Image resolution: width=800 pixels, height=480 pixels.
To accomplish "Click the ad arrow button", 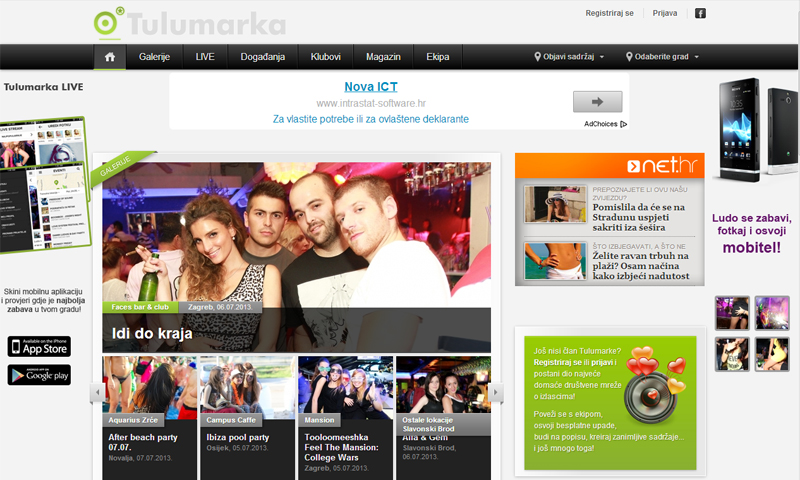I will 597,102.
